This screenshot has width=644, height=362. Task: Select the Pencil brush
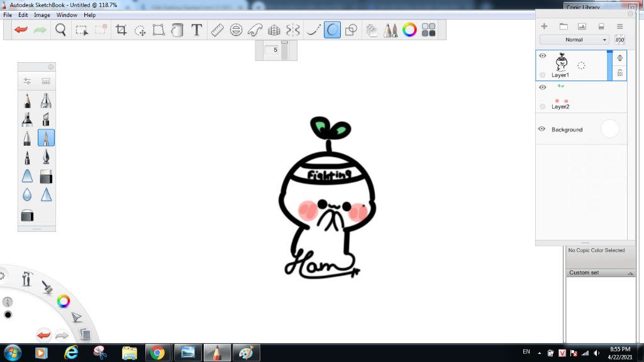coord(27,101)
